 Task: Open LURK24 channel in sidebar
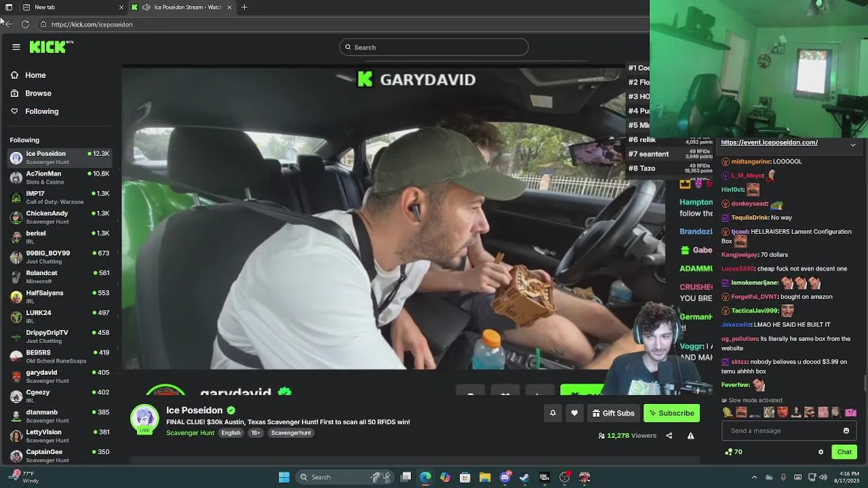[x=60, y=317]
